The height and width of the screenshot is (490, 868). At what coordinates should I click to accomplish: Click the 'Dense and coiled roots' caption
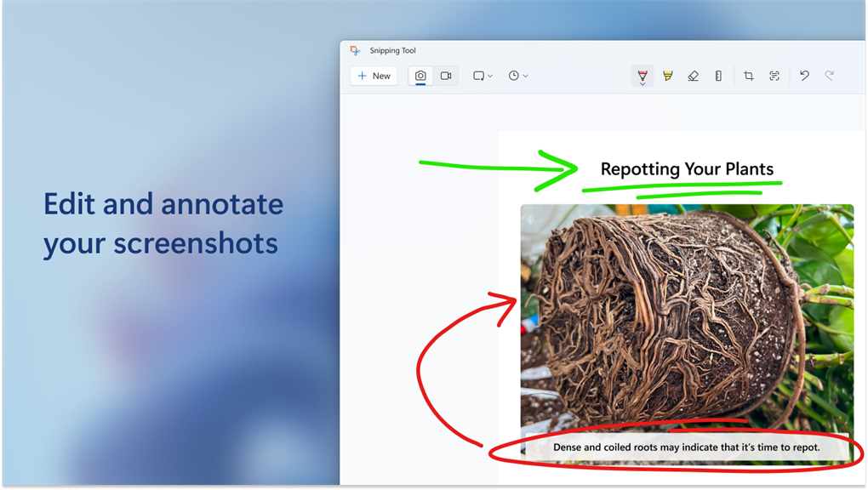tap(687, 447)
